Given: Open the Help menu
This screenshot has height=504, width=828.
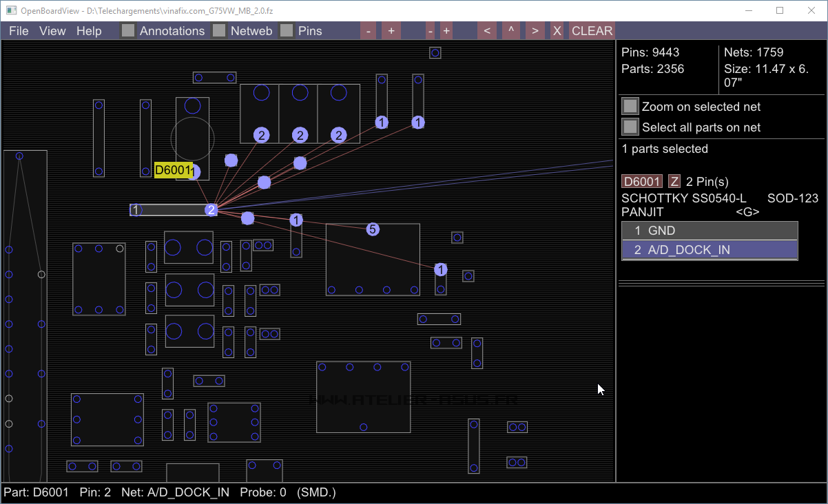Looking at the screenshot, I should point(89,31).
